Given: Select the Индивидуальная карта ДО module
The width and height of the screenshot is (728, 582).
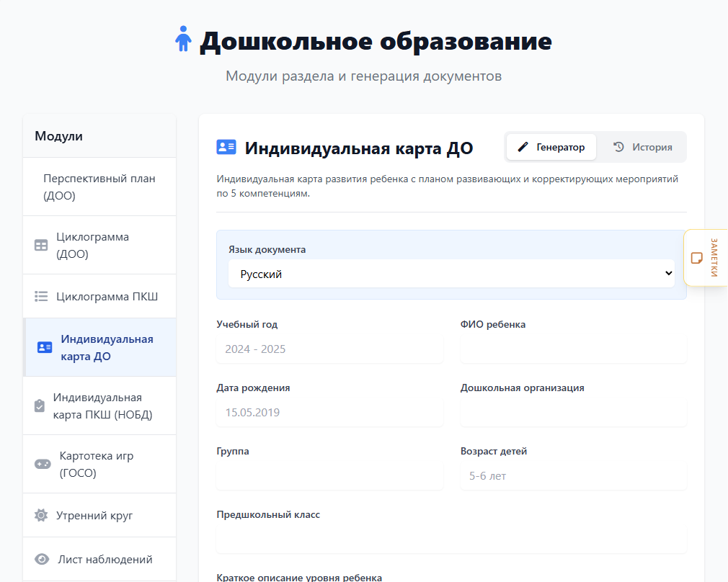Looking at the screenshot, I should (99, 347).
